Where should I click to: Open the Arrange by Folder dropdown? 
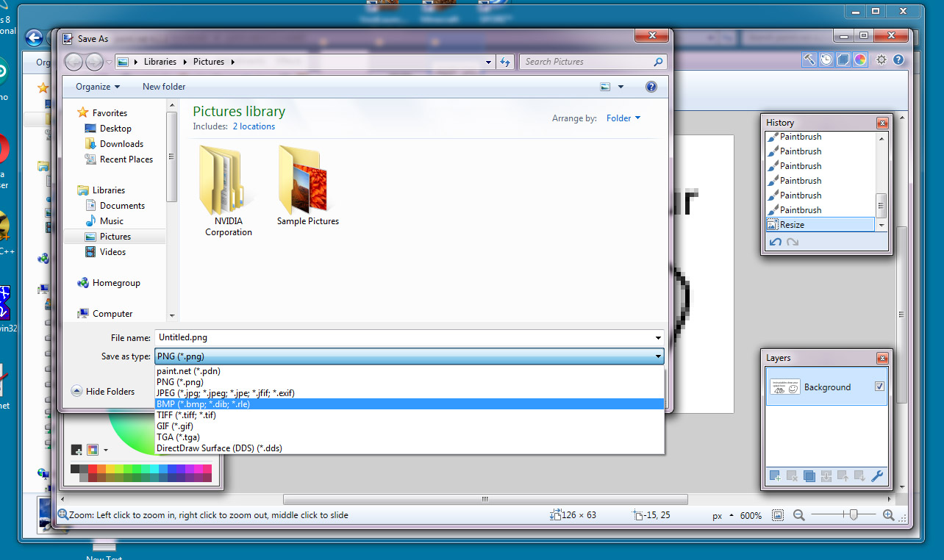click(x=623, y=118)
